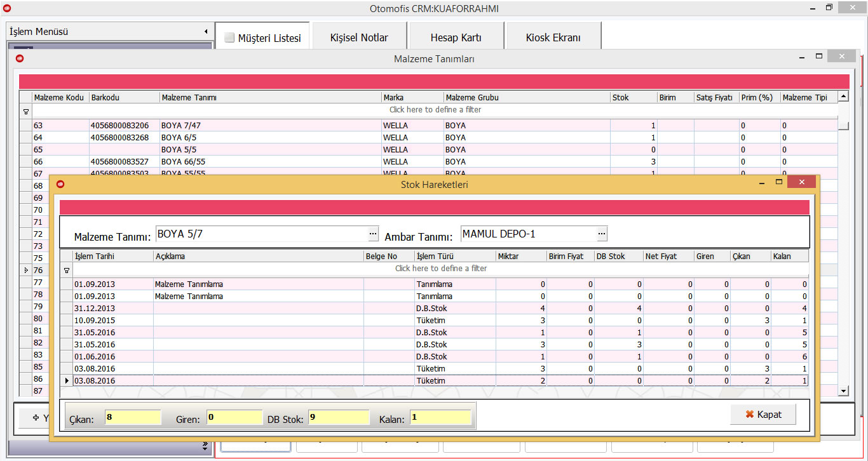Screen dimensions: 868x461
Task: Sort by İşlem Tarihi column header
Action: click(x=113, y=257)
